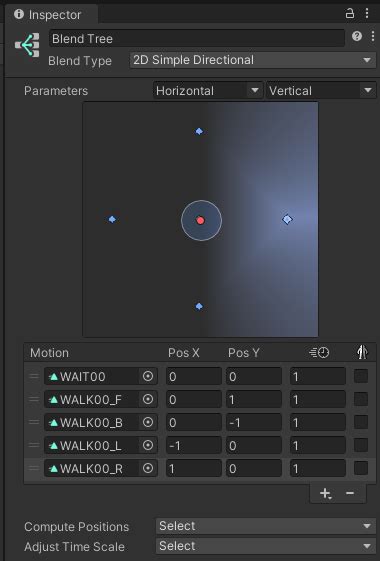Check the mirror box for WALK00_R
Screen dimensions: 380x561
(361, 468)
